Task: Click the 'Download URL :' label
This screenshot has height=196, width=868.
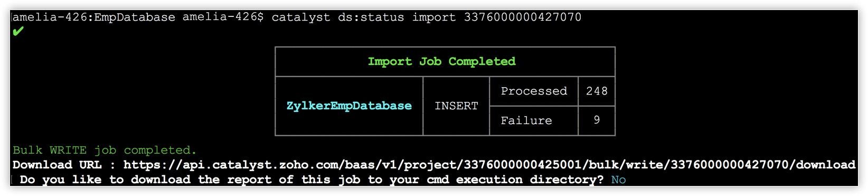Action: click(64, 165)
